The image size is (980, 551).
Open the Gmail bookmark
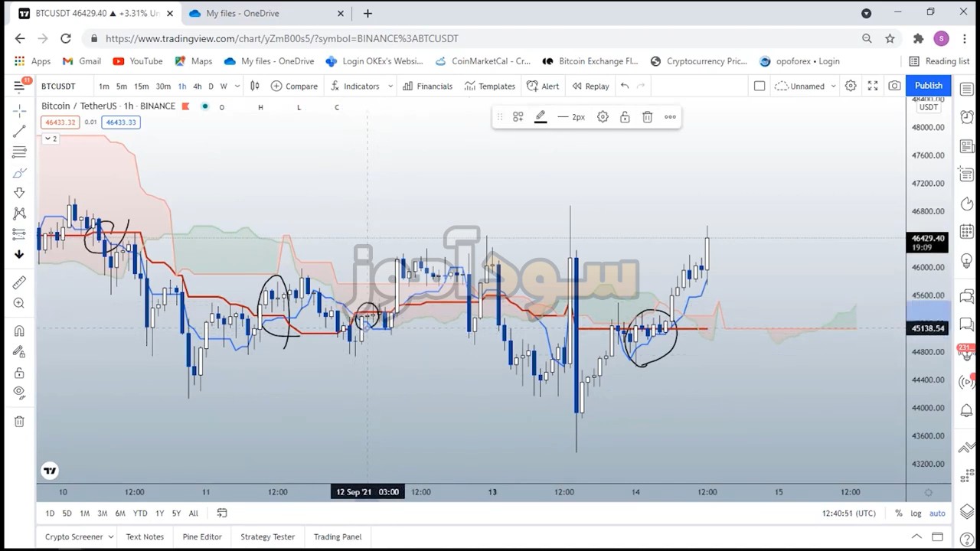click(82, 61)
